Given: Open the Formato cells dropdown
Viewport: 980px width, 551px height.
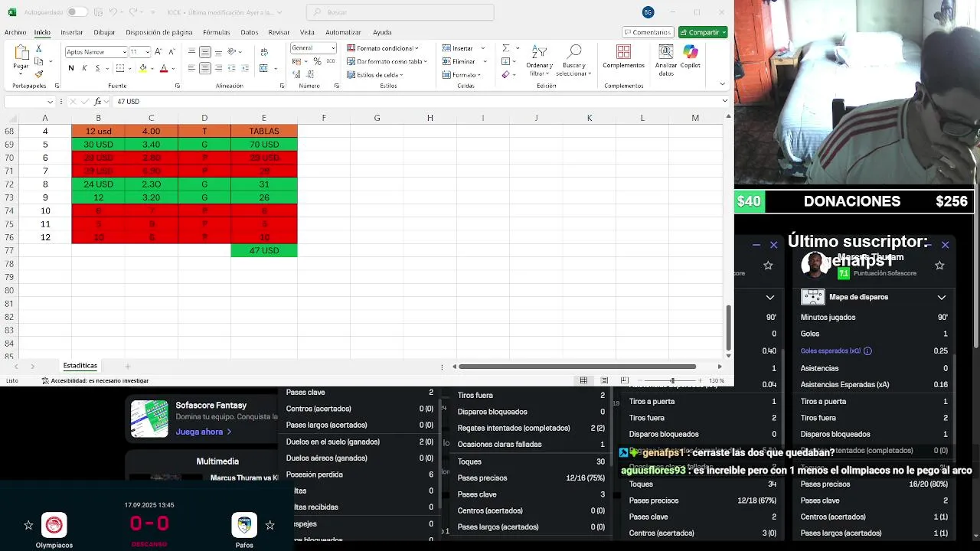Looking at the screenshot, I should [x=463, y=74].
